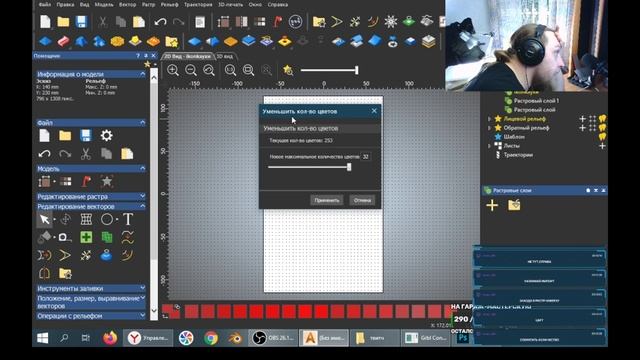This screenshot has width=640, height=360.
Task: Expand the Листы tree node
Action: pos(489,146)
